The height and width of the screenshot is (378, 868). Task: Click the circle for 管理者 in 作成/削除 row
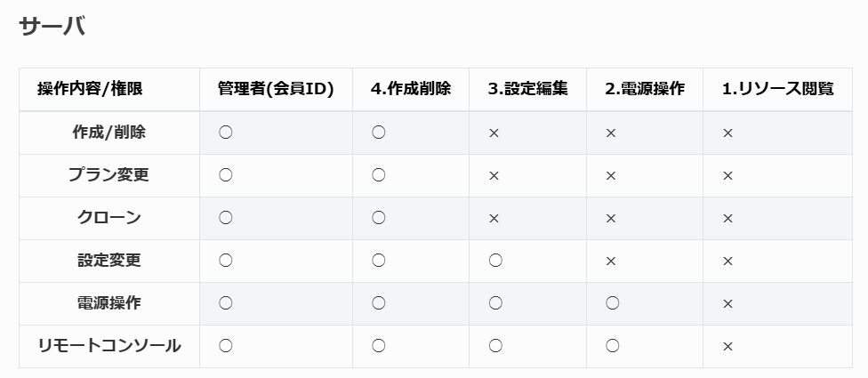pyautogui.click(x=226, y=133)
